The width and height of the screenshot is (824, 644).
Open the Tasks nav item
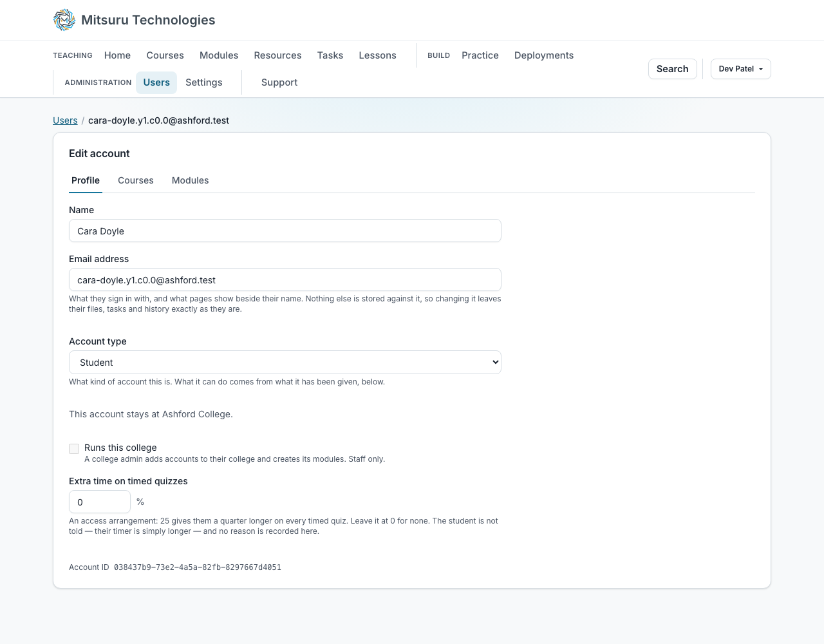[330, 55]
